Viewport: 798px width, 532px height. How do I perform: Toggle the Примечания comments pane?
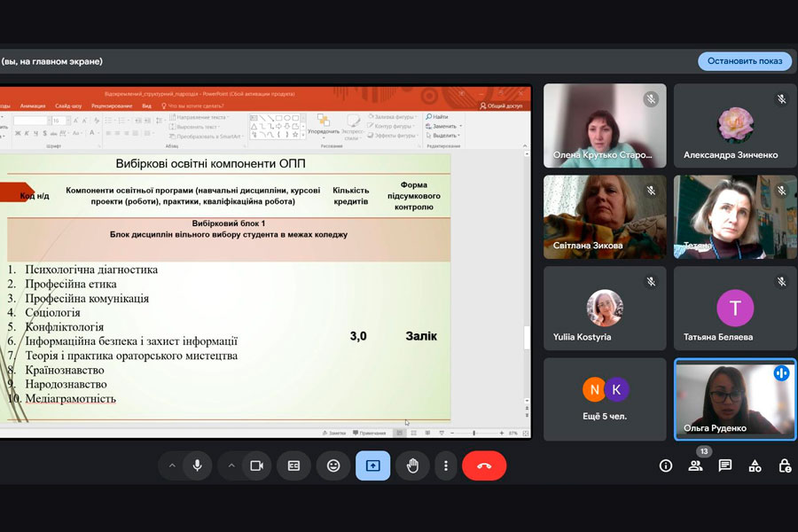[x=369, y=434]
